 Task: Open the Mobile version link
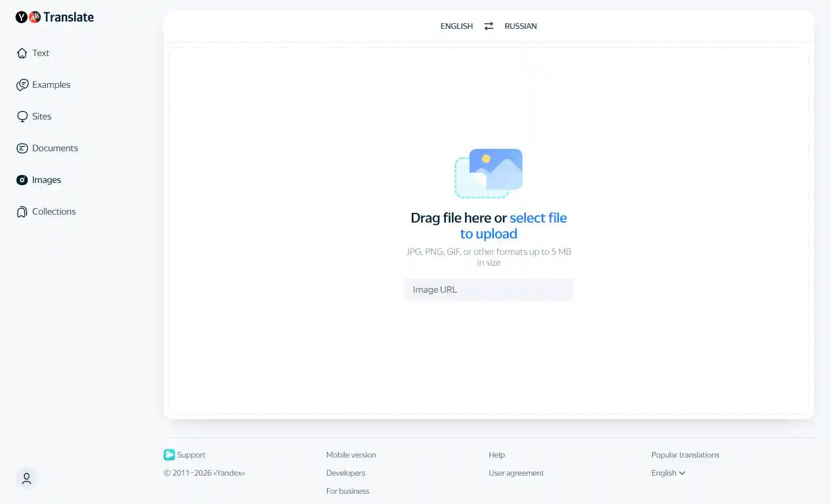coord(351,454)
